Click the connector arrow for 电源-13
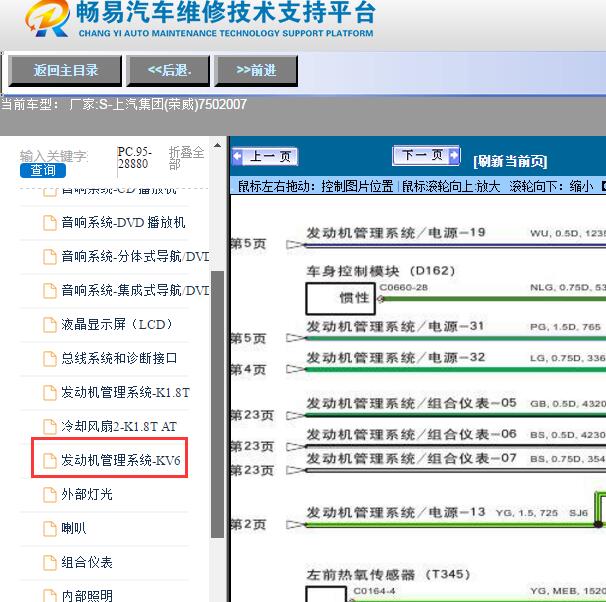 pyautogui.click(x=295, y=525)
